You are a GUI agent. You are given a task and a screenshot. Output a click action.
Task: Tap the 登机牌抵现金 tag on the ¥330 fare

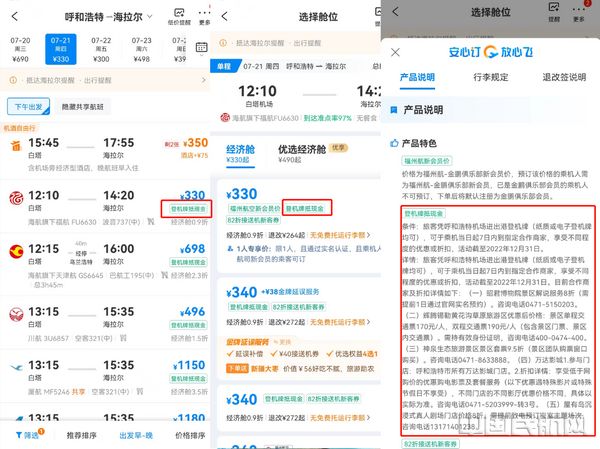[x=307, y=208]
